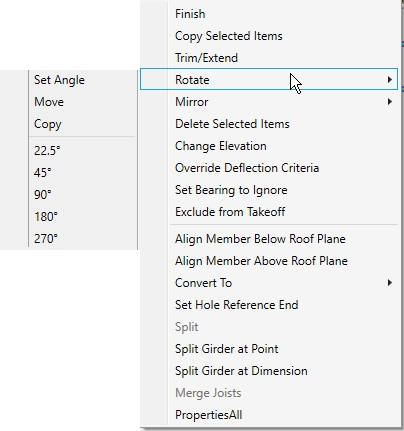The width and height of the screenshot is (404, 431).
Task: Choose the 90° rotation option
Action: click(x=43, y=195)
